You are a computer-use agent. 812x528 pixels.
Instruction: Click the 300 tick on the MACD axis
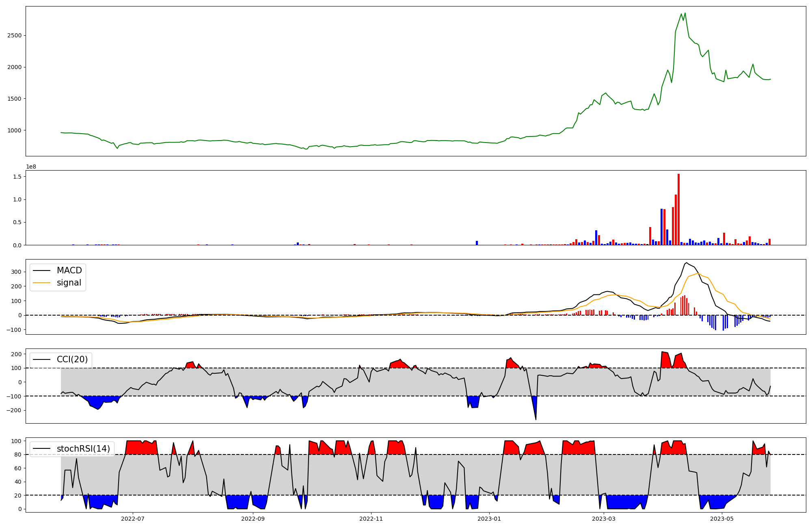click(16, 272)
